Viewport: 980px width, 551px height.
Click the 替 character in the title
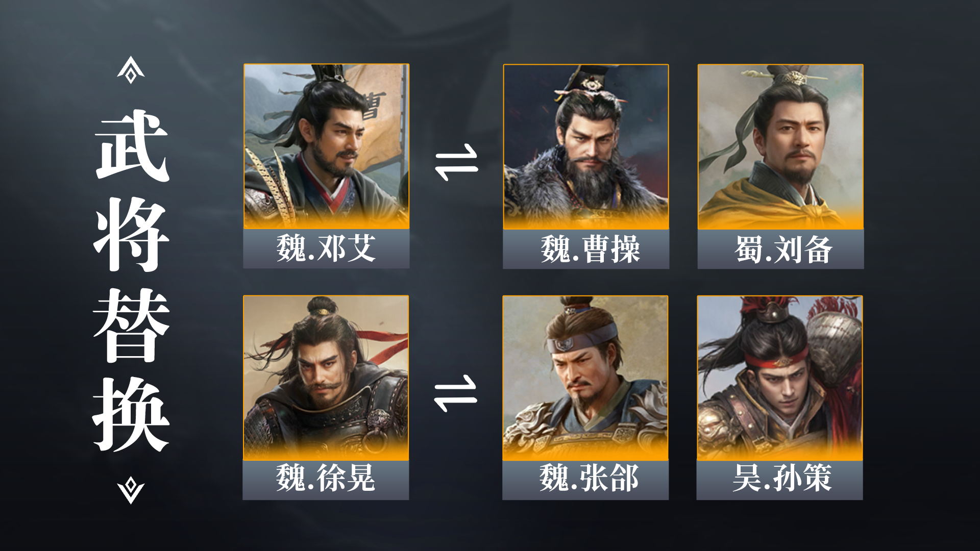tap(131, 325)
